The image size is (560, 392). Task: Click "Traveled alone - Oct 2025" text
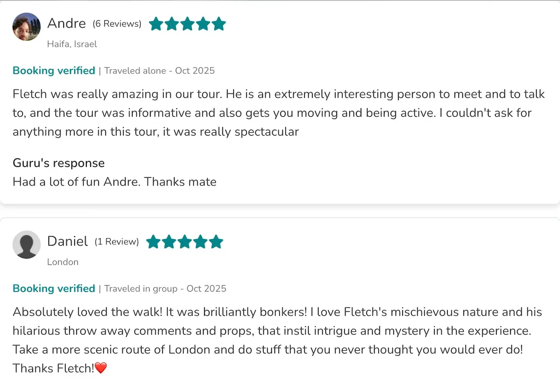(x=159, y=71)
